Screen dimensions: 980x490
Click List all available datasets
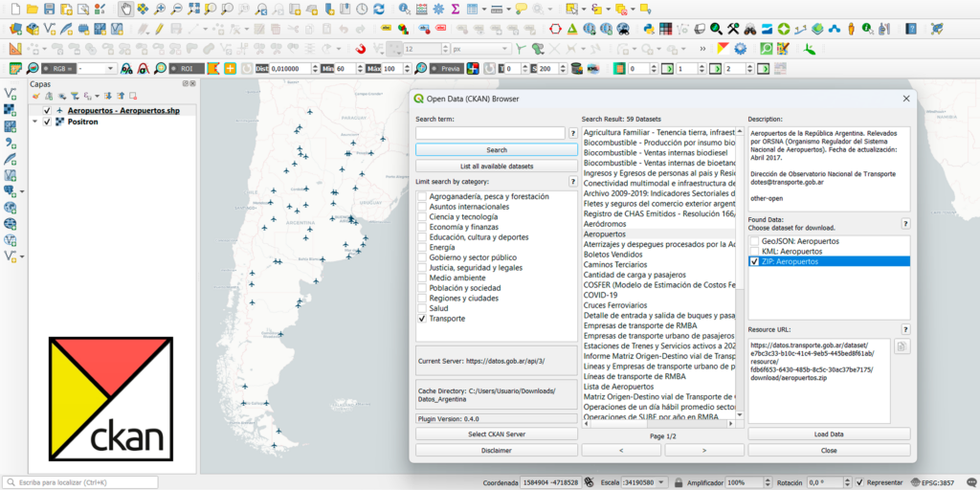(497, 167)
